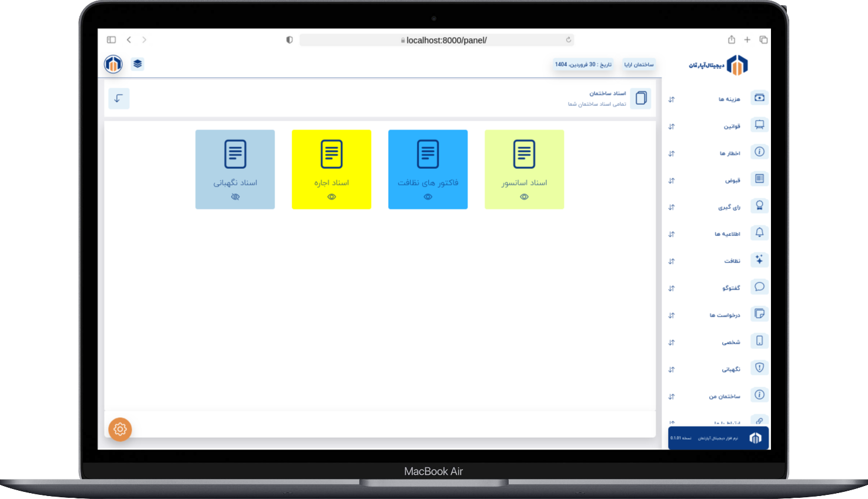Expand the نظافت menu arrows
The width and height of the screenshot is (868, 499).
tap(672, 261)
